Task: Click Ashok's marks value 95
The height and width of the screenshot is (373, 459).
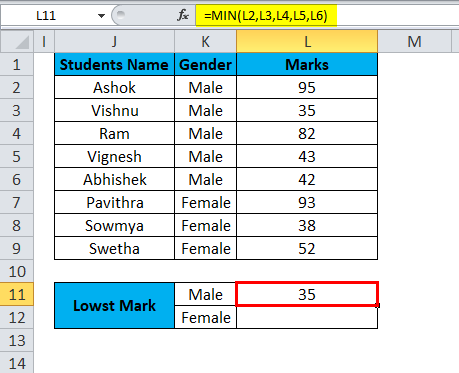Action: 307,87
